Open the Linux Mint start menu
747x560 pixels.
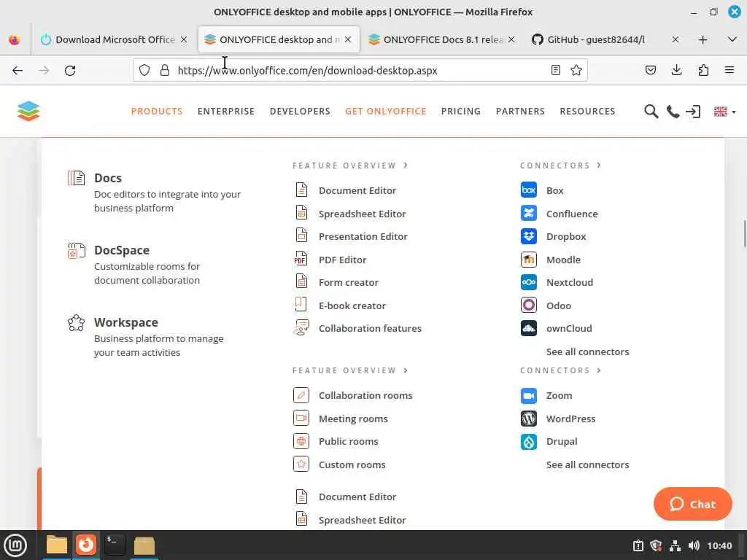15,545
